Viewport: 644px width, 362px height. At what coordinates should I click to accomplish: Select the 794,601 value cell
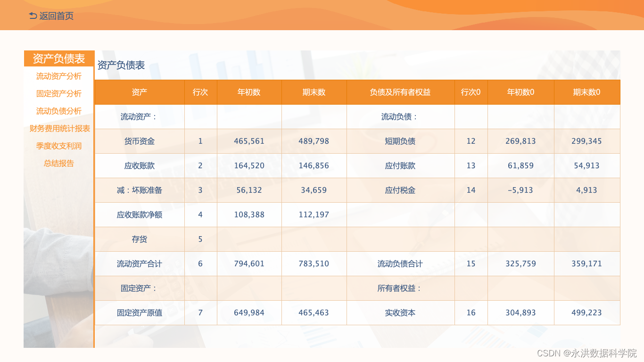tap(249, 263)
